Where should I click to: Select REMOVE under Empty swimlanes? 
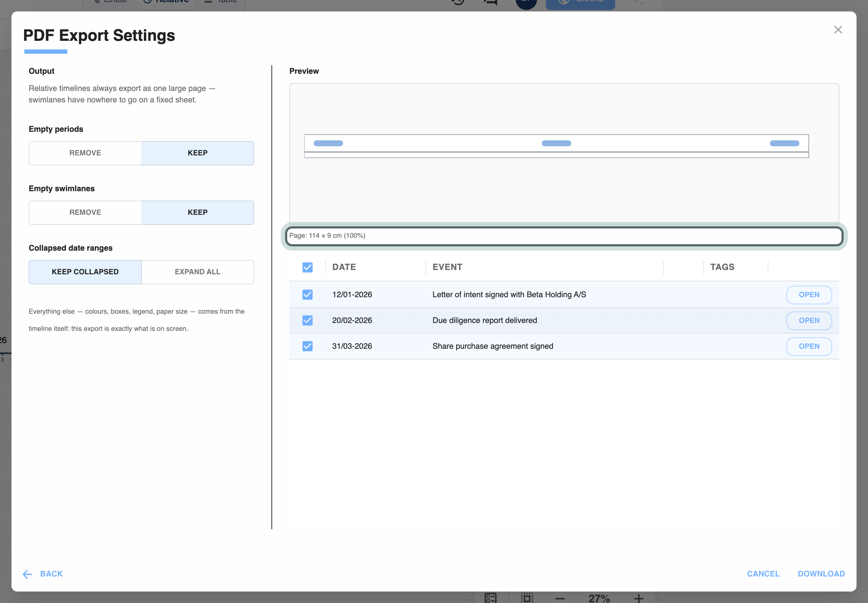(85, 212)
